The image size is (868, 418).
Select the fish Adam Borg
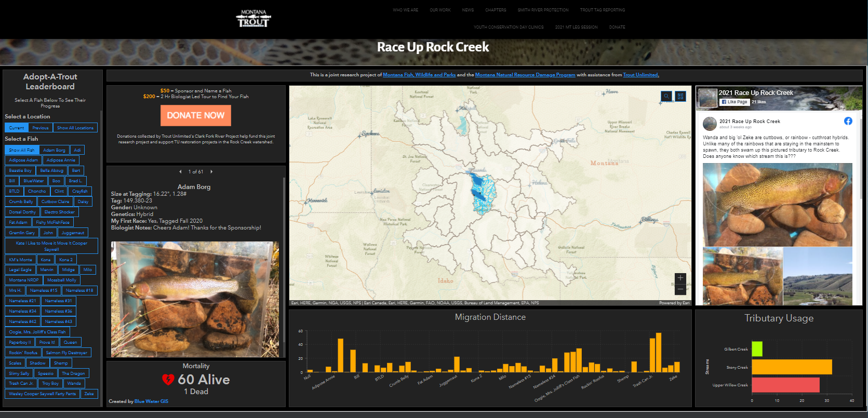(54, 150)
